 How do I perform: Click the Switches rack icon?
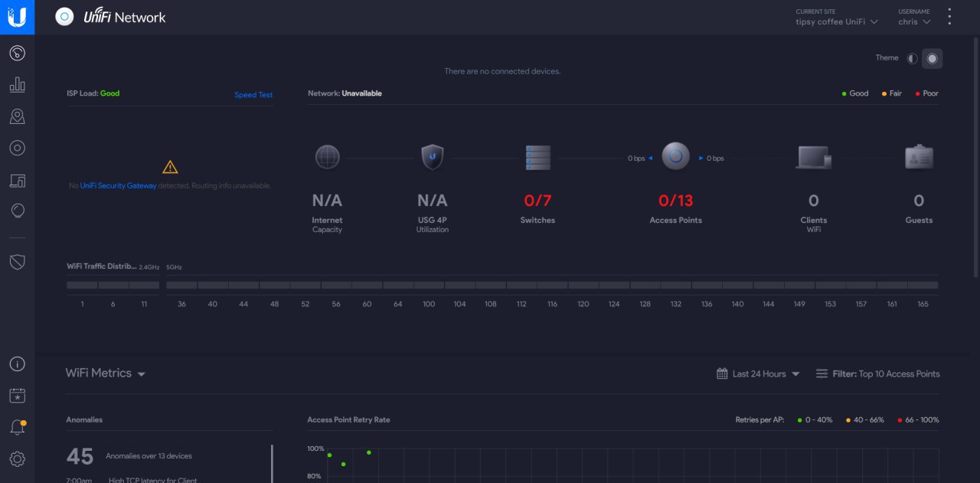click(x=537, y=157)
